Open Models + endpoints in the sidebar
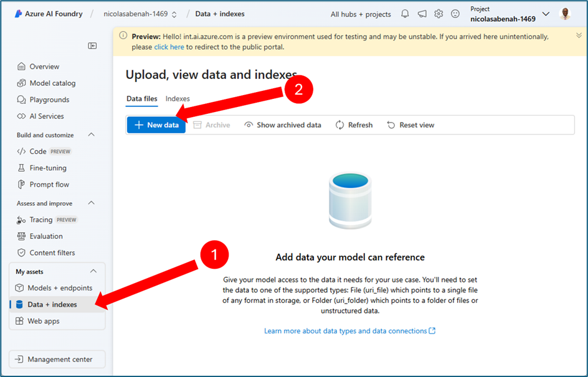This screenshot has width=588, height=377. [x=60, y=288]
